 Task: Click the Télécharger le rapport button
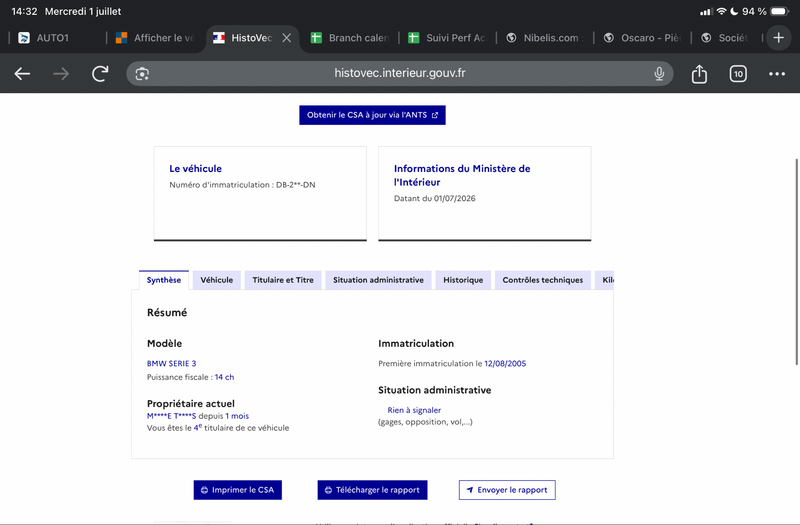(372, 490)
